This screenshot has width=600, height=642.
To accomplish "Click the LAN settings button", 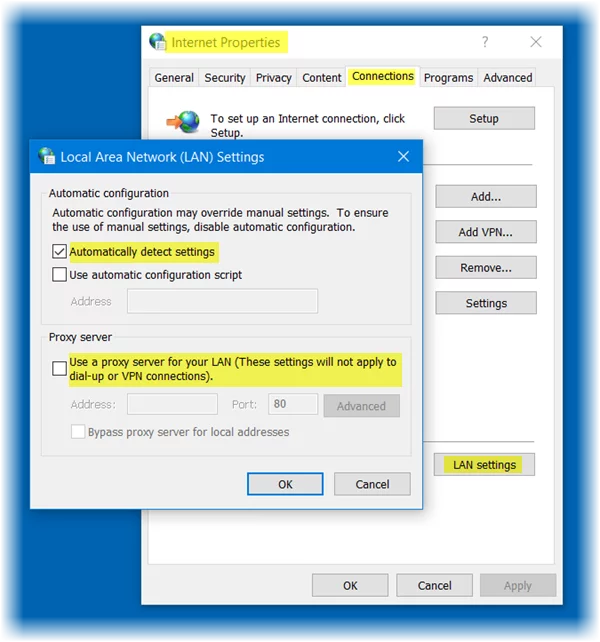I will tap(484, 465).
